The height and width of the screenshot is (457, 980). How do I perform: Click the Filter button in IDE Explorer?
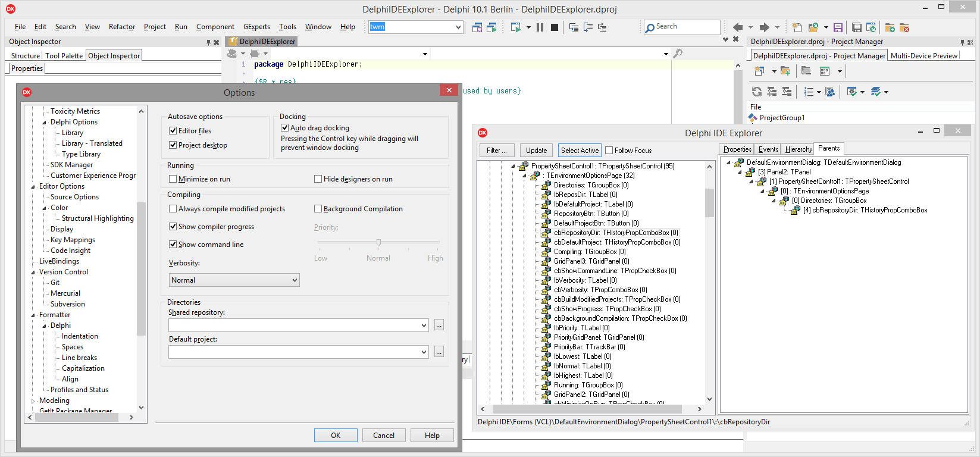point(497,151)
